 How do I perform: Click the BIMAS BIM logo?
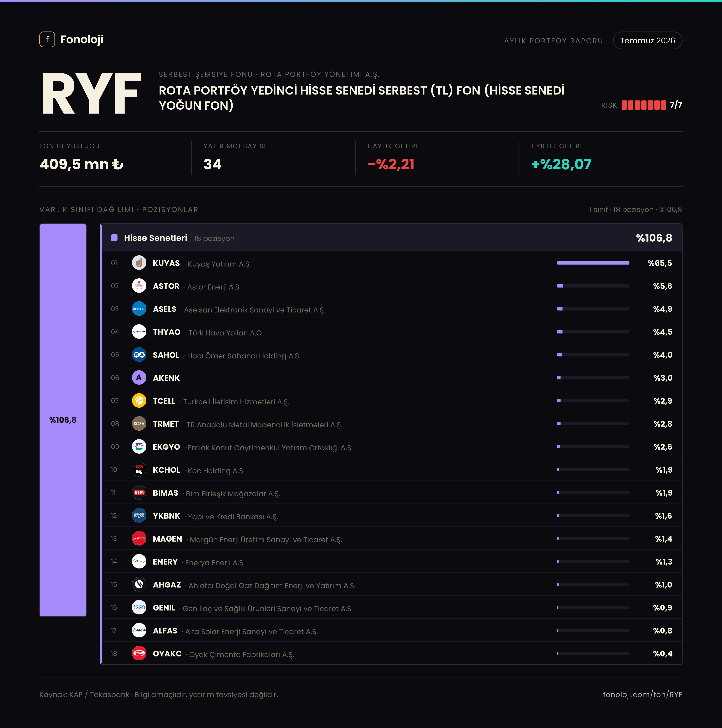(x=139, y=493)
